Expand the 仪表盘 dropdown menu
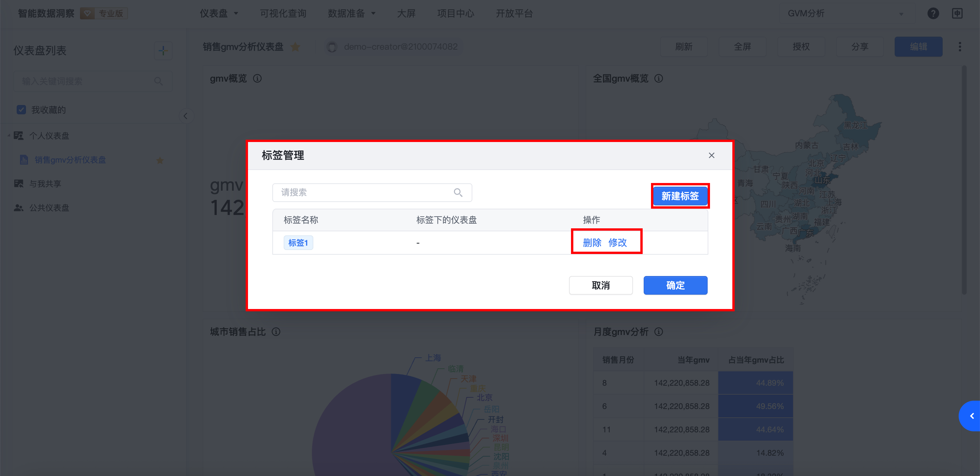This screenshot has height=476, width=980. [x=219, y=14]
